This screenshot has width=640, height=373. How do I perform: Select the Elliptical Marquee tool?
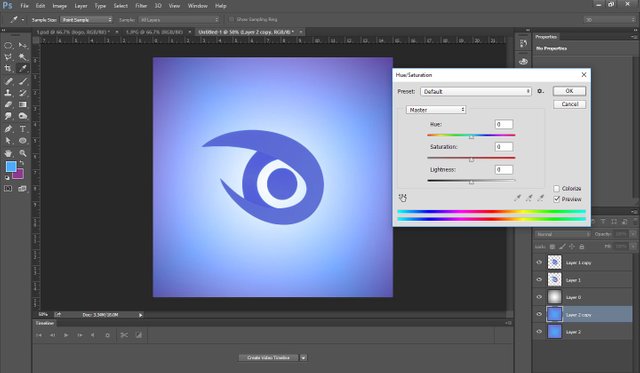click(x=8, y=45)
